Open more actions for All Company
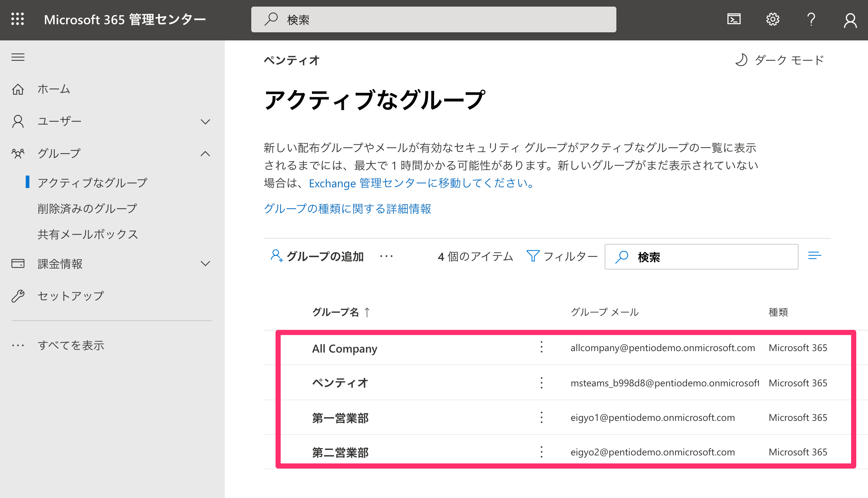This screenshot has width=868, height=498. click(541, 347)
